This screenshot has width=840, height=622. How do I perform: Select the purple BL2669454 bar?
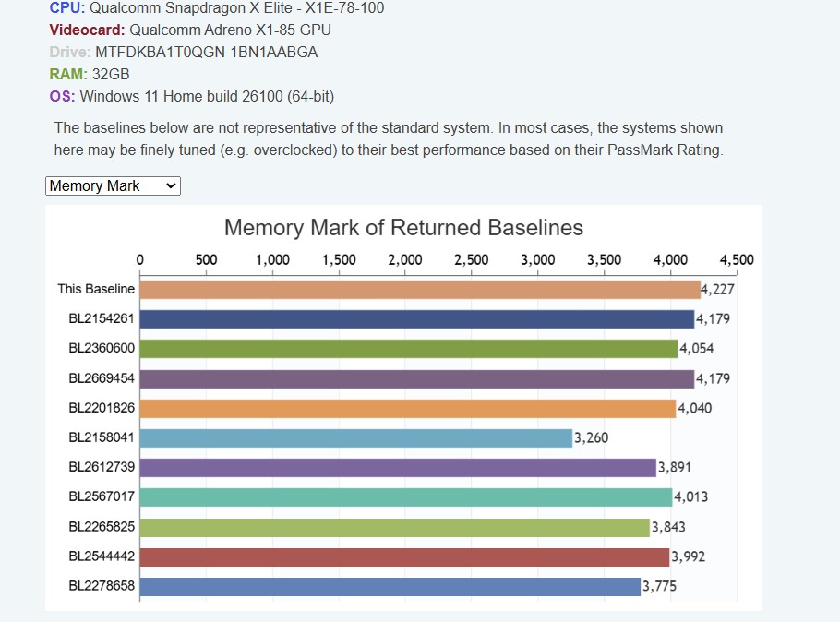click(x=416, y=378)
